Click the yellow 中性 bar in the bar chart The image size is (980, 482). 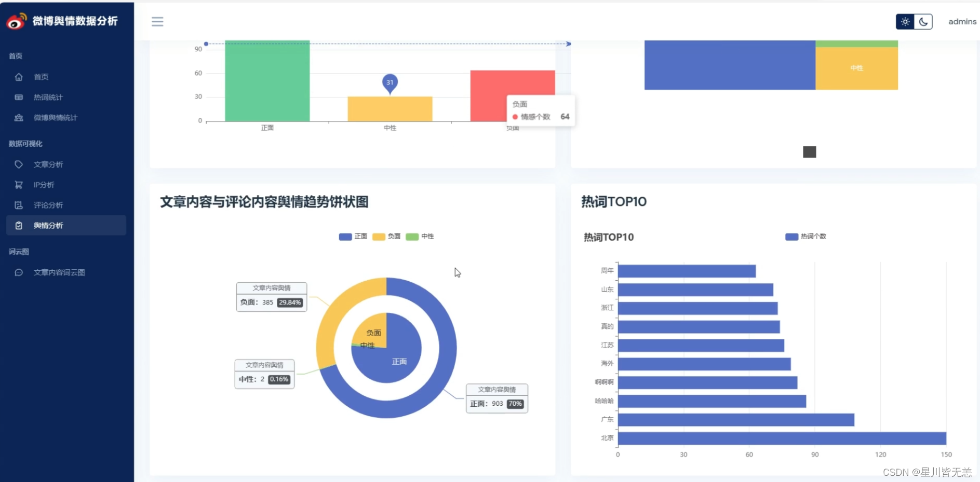(x=390, y=109)
